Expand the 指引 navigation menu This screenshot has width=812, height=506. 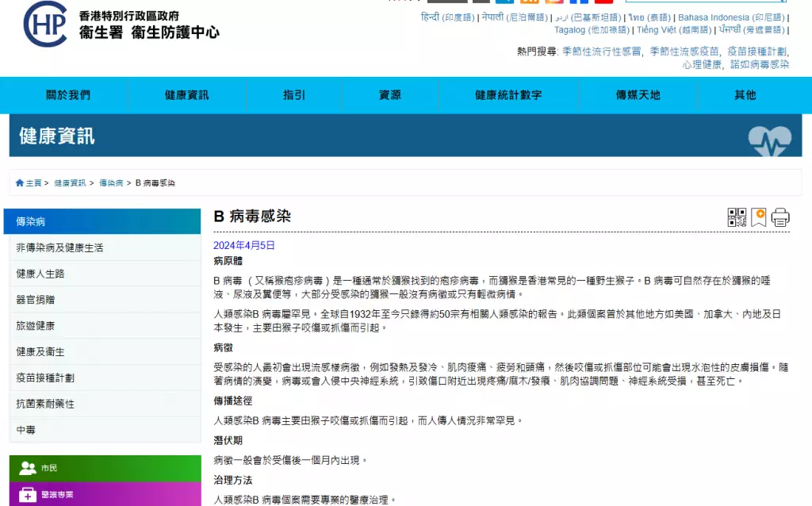294,95
